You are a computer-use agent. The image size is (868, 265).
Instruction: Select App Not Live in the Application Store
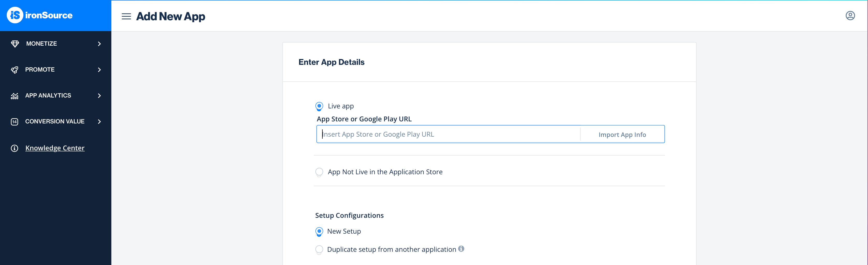[319, 172]
